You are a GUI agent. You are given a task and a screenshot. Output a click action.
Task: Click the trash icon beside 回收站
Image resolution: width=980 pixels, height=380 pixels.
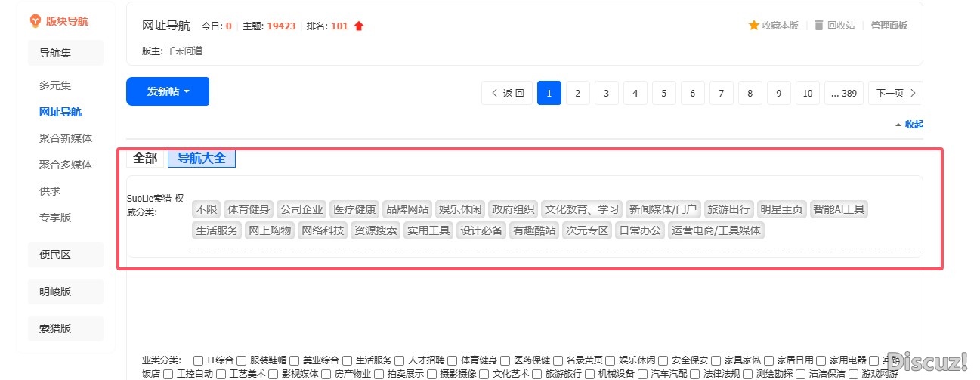pyautogui.click(x=819, y=25)
